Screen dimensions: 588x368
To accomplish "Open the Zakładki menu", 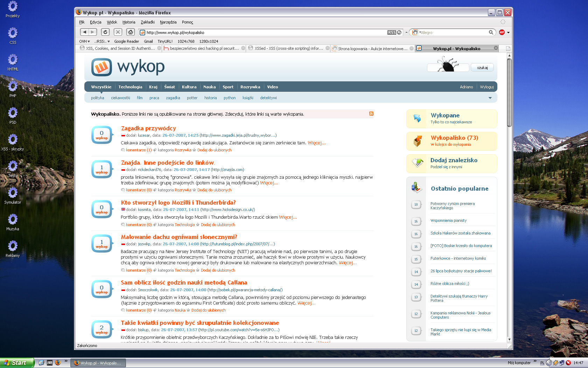I will pos(147,22).
